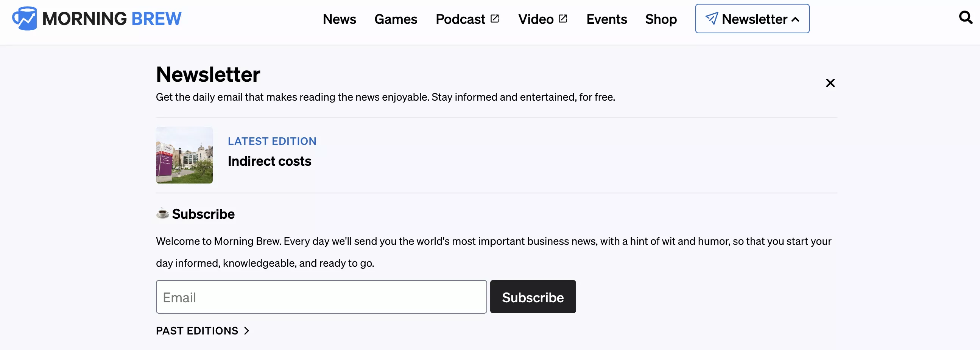Image resolution: width=980 pixels, height=350 pixels.
Task: Click the external link icon beside Video
Action: (563, 19)
